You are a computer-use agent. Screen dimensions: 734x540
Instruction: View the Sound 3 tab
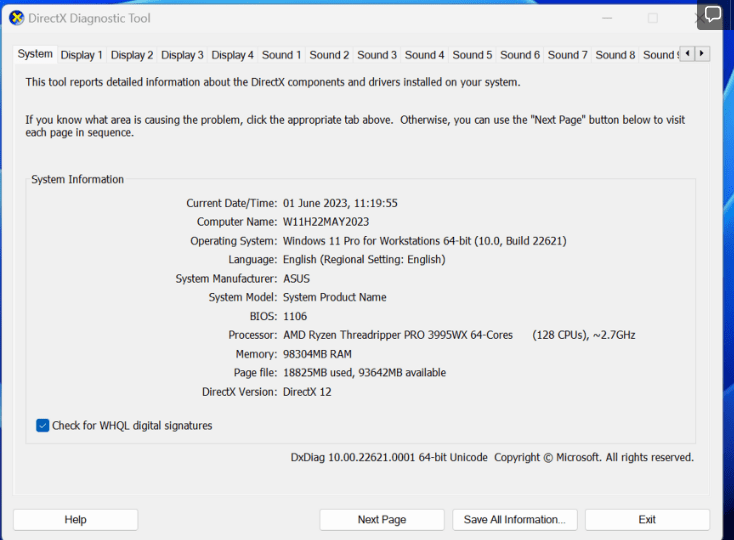(x=377, y=55)
